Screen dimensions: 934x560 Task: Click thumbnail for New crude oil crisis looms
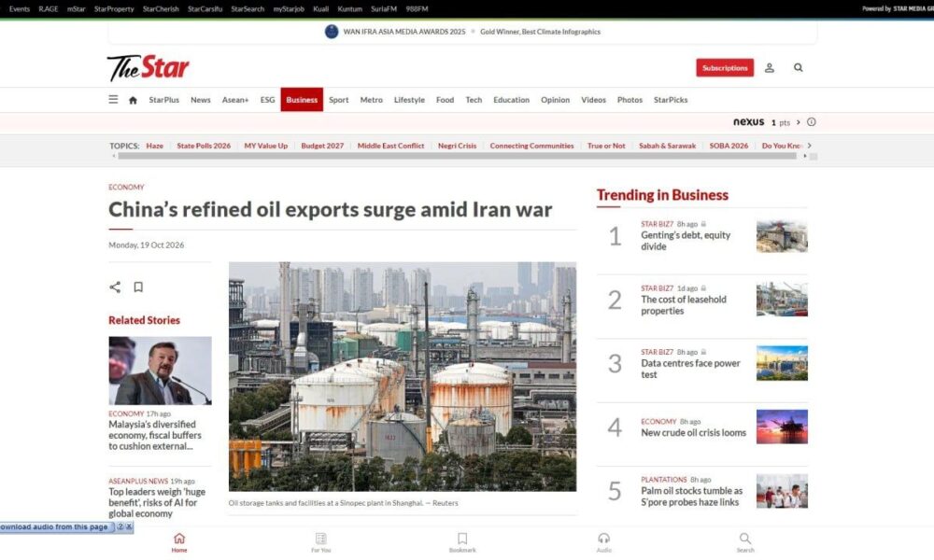click(x=782, y=427)
